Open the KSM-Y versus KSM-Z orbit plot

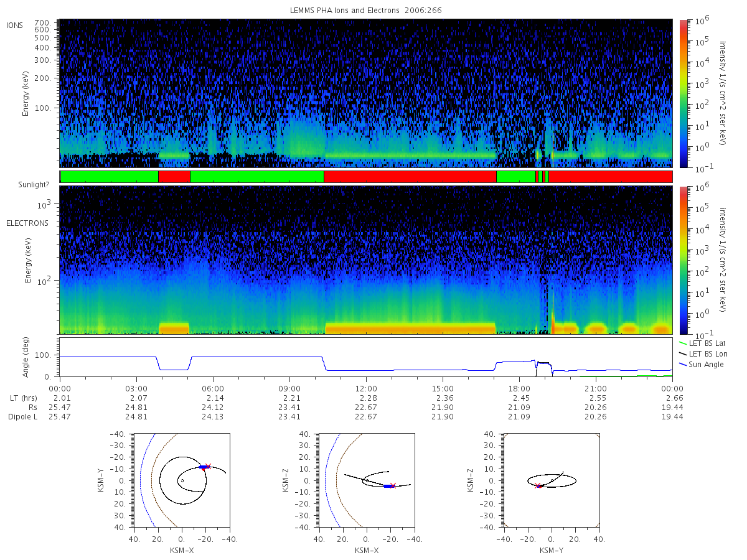click(551, 480)
